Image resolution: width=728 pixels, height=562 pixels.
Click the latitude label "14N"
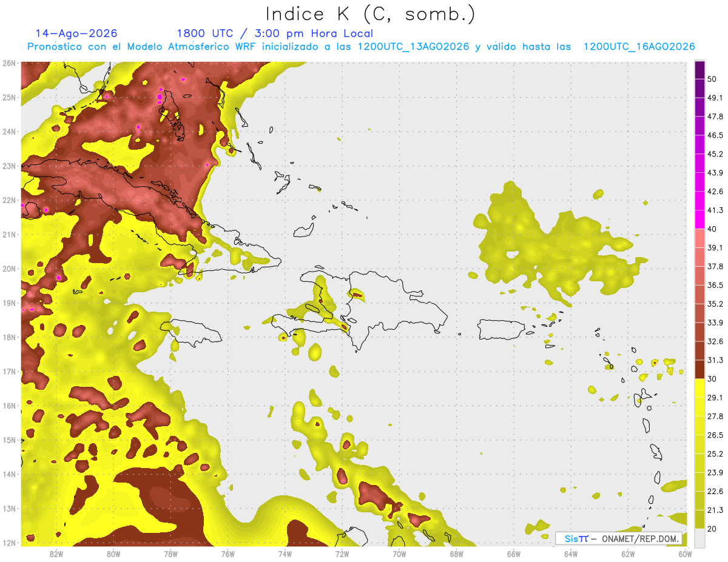pyautogui.click(x=9, y=474)
